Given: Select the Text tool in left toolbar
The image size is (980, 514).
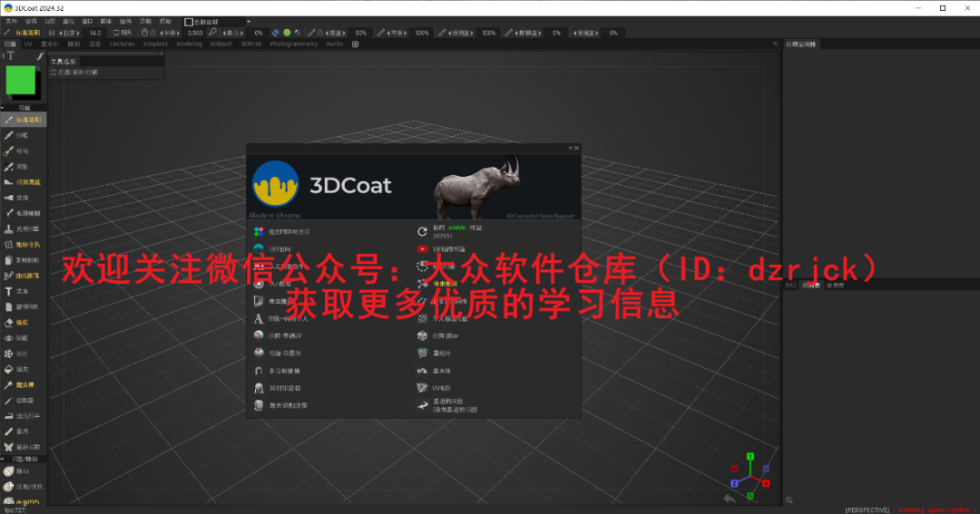Looking at the screenshot, I should click(x=23, y=291).
